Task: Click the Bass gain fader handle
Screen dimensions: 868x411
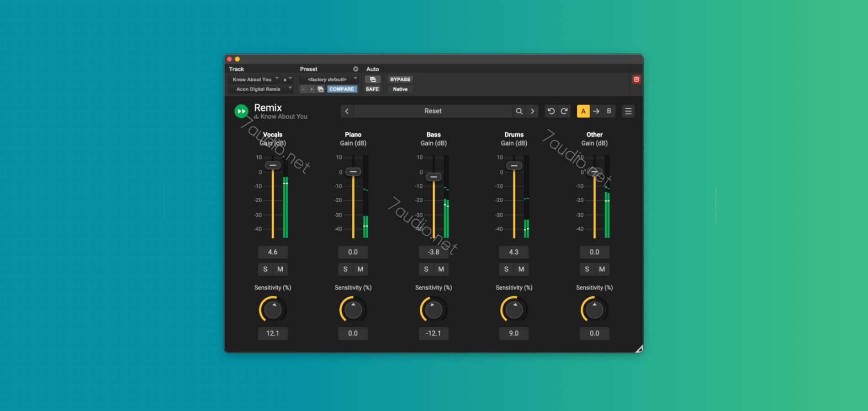Action: tap(434, 177)
